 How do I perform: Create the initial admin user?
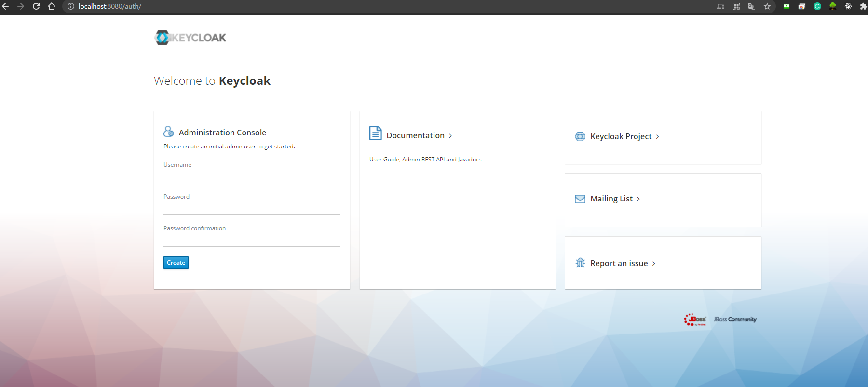(176, 263)
